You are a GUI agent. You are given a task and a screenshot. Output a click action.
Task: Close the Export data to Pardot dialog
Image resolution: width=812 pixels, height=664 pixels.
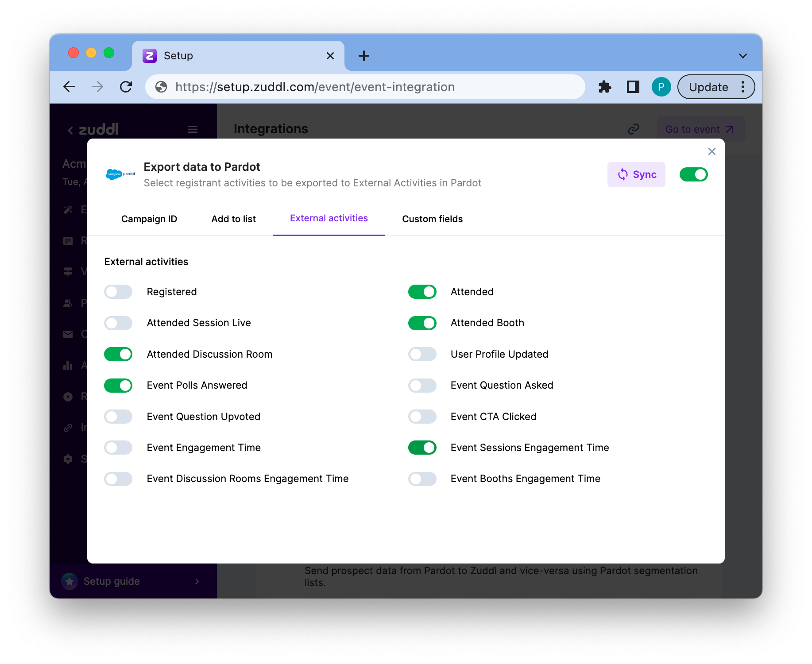(712, 151)
